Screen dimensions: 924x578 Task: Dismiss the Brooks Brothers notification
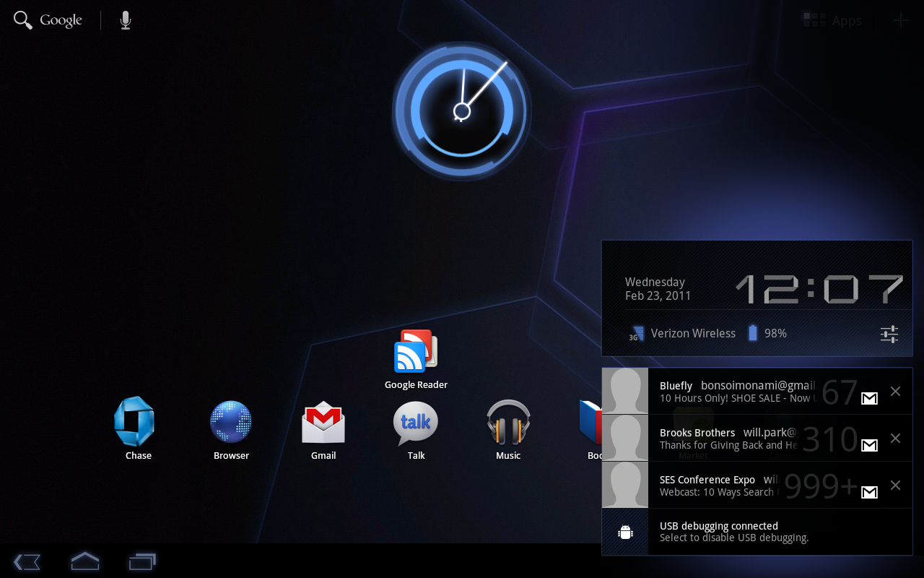895,438
